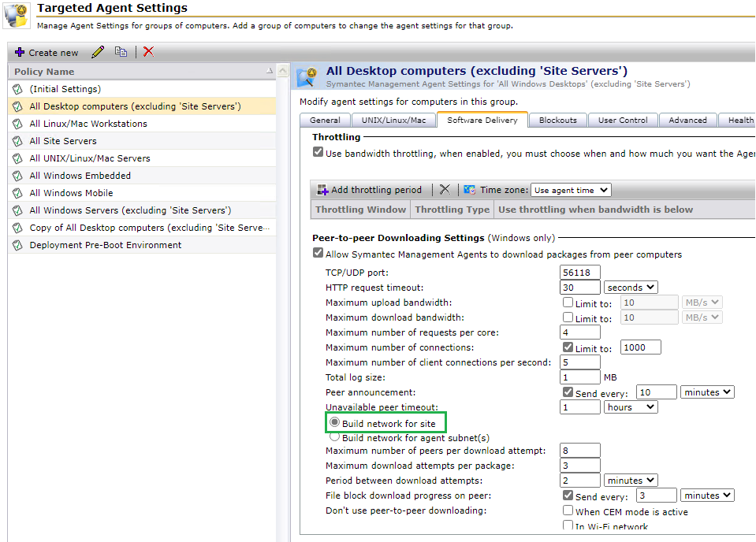The width and height of the screenshot is (756, 542).
Task: Select All Desktop computers policy row
Action: 142,106
